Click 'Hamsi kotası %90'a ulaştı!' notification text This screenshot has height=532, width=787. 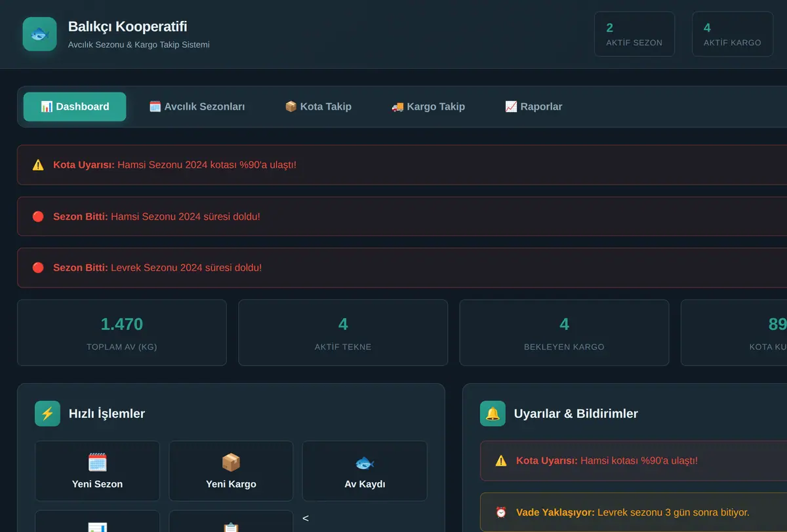[x=639, y=460]
